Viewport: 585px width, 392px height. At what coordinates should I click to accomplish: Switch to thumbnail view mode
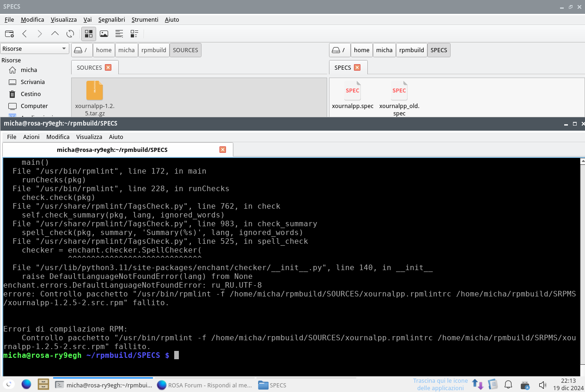(104, 34)
